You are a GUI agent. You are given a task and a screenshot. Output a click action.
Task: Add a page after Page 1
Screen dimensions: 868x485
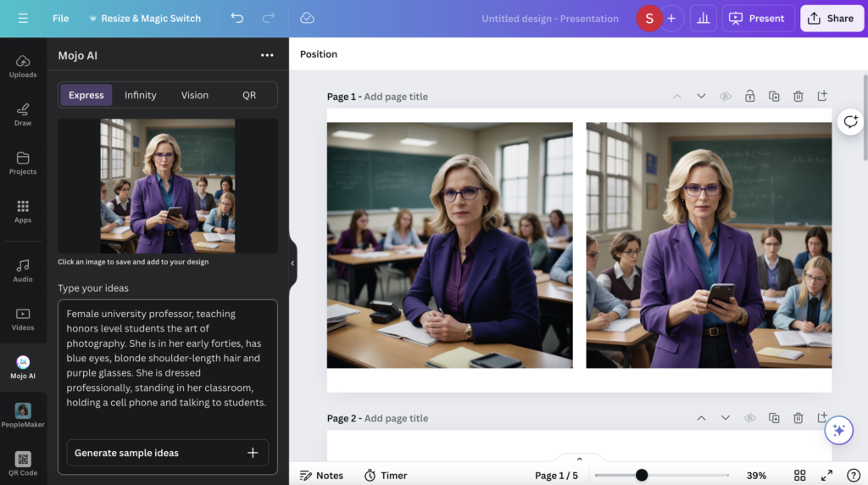tap(822, 96)
